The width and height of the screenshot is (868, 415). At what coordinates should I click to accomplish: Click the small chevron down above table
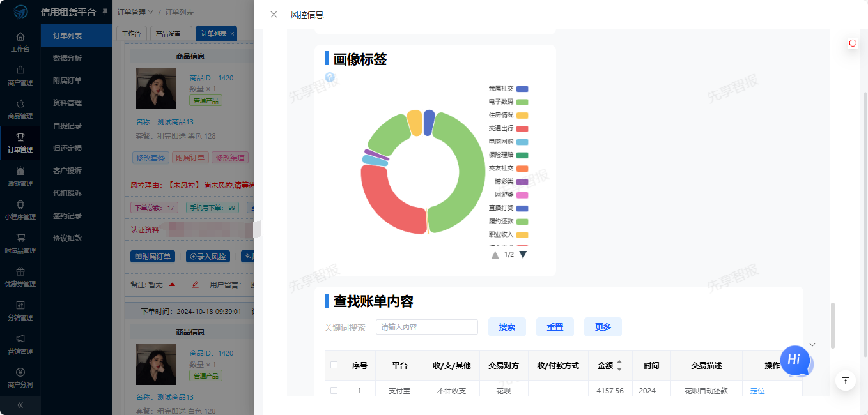click(x=812, y=345)
